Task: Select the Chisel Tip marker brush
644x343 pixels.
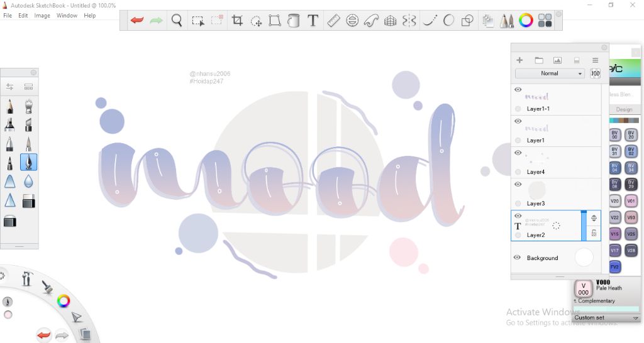Action: (x=28, y=125)
